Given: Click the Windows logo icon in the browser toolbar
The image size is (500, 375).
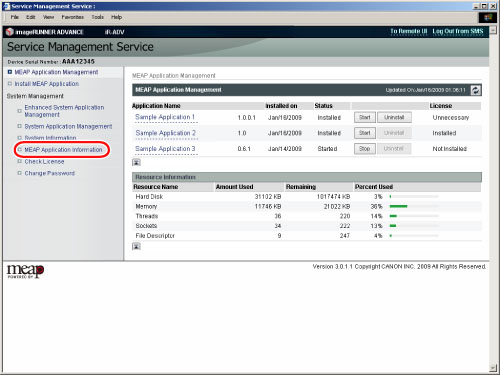Looking at the screenshot, I should click(x=488, y=18).
